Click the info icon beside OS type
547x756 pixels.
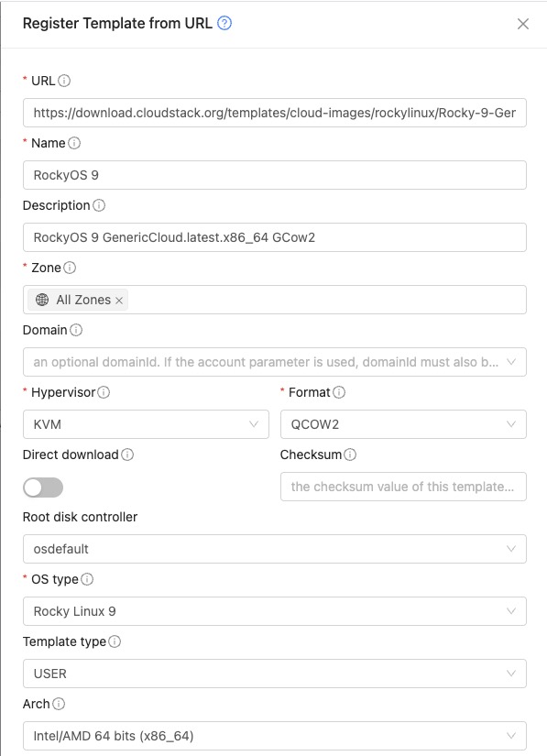85,579
